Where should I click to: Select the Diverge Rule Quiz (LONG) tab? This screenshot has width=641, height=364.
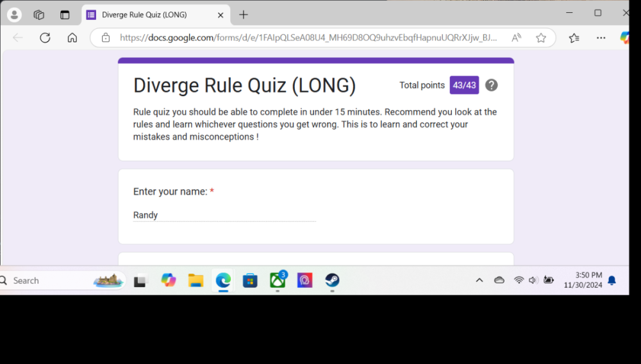point(147,15)
